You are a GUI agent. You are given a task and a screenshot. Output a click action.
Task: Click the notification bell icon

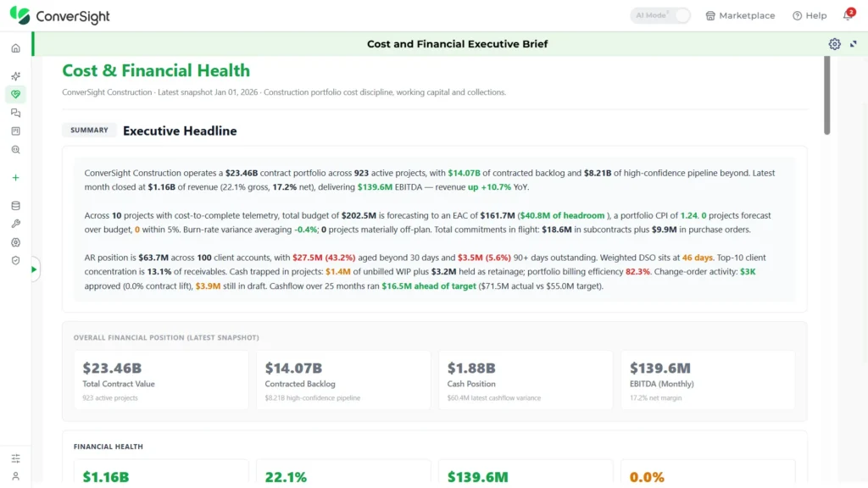pyautogui.click(x=849, y=15)
